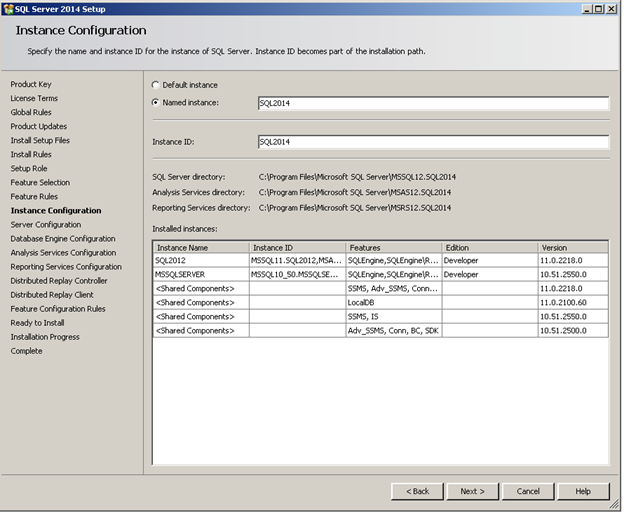Viewport: 624px width, 513px height.
Task: Click the Global Rules step
Action: [x=31, y=112]
